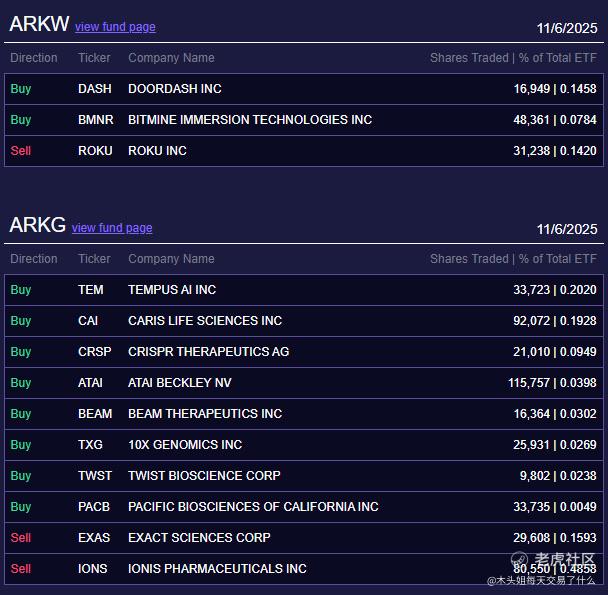Click the IONS ticker cell

[x=93, y=569]
